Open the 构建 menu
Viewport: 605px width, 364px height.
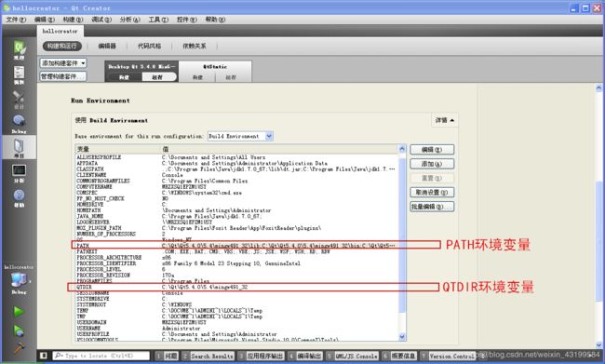click(x=73, y=20)
